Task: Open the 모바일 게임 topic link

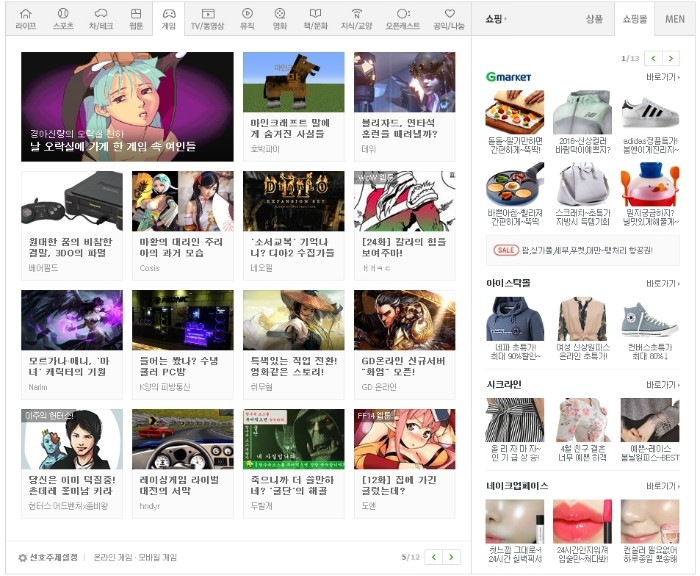Action: pos(158,557)
